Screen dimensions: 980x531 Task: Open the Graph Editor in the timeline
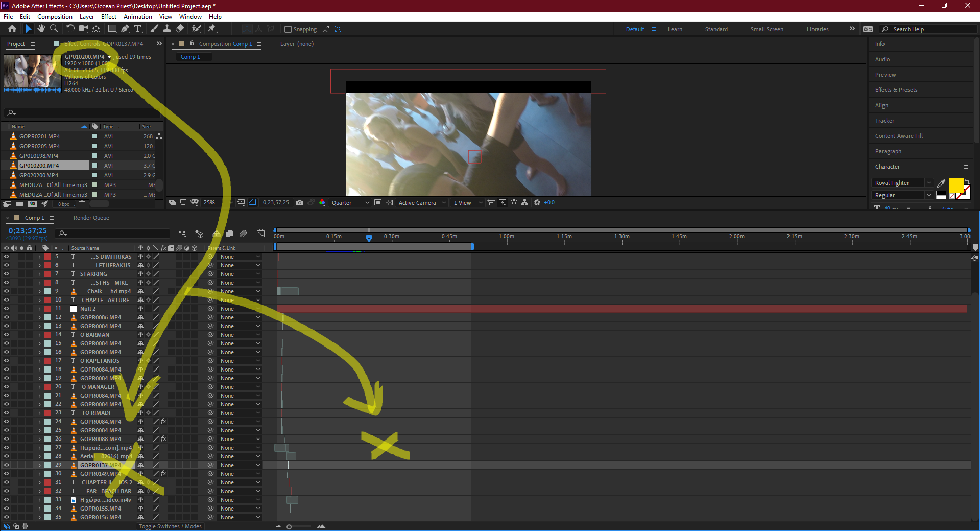tap(260, 234)
